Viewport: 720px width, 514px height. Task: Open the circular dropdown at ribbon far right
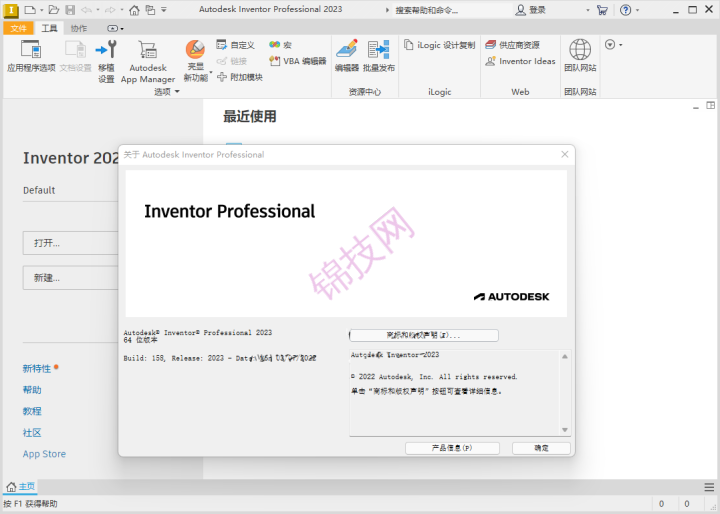[x=613, y=45]
